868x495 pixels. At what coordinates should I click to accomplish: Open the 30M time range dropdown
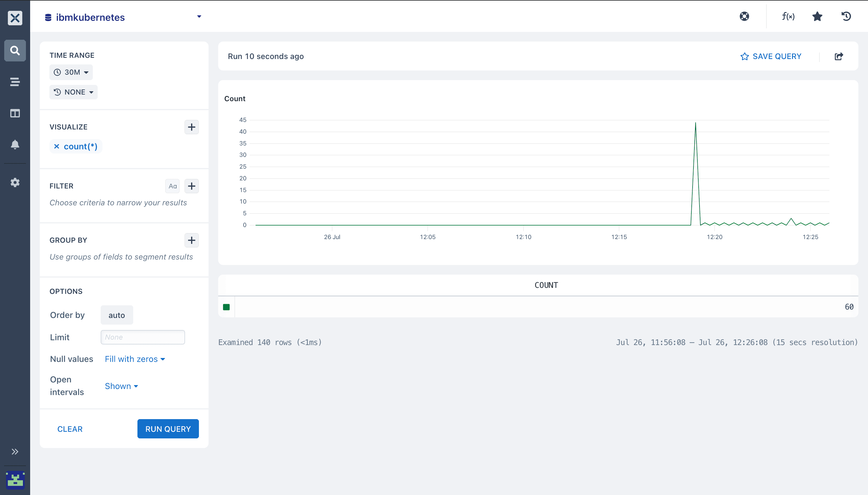pyautogui.click(x=71, y=72)
